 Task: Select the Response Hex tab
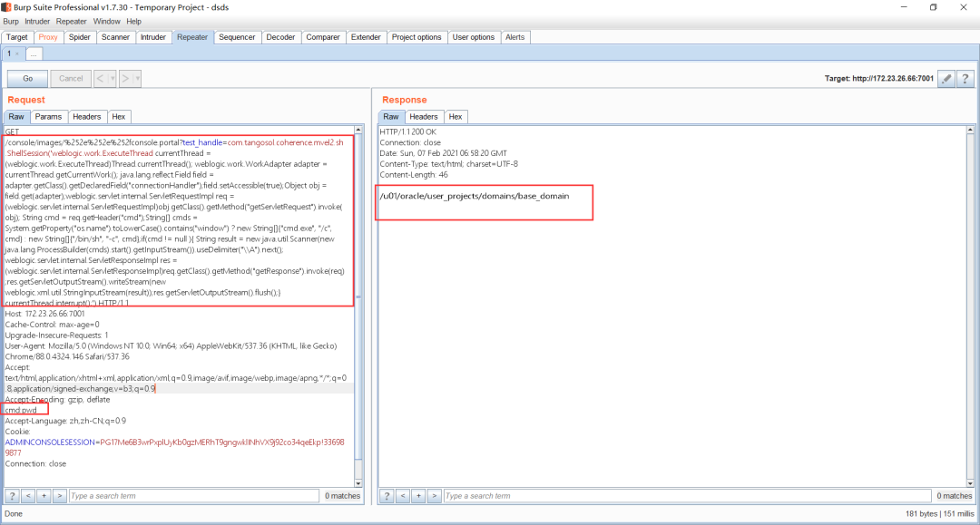tap(456, 117)
